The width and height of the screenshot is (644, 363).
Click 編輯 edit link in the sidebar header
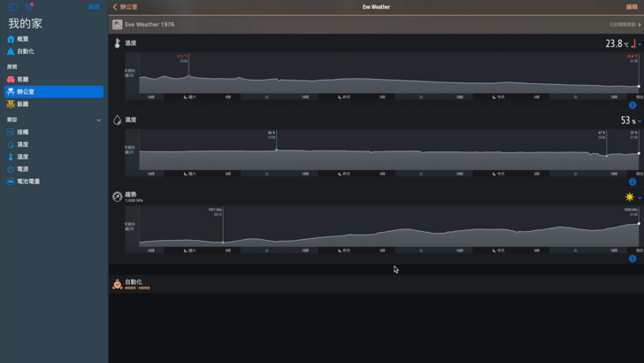(94, 7)
